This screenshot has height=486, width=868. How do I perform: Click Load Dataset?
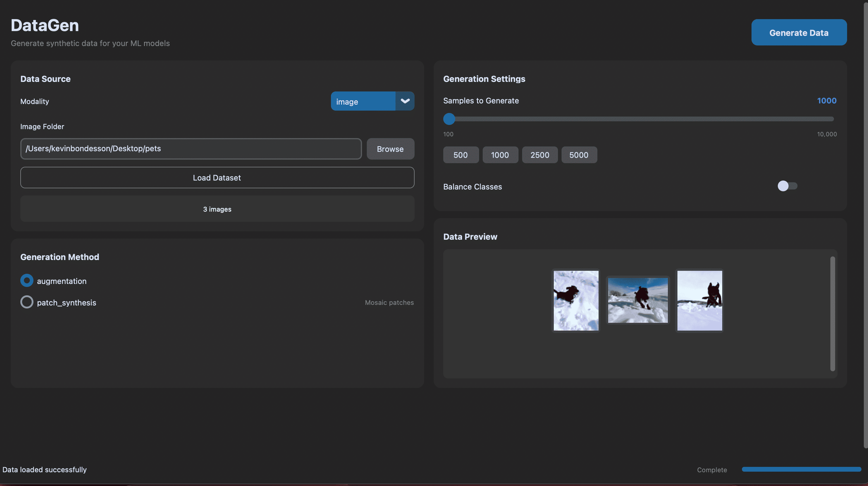coord(217,178)
